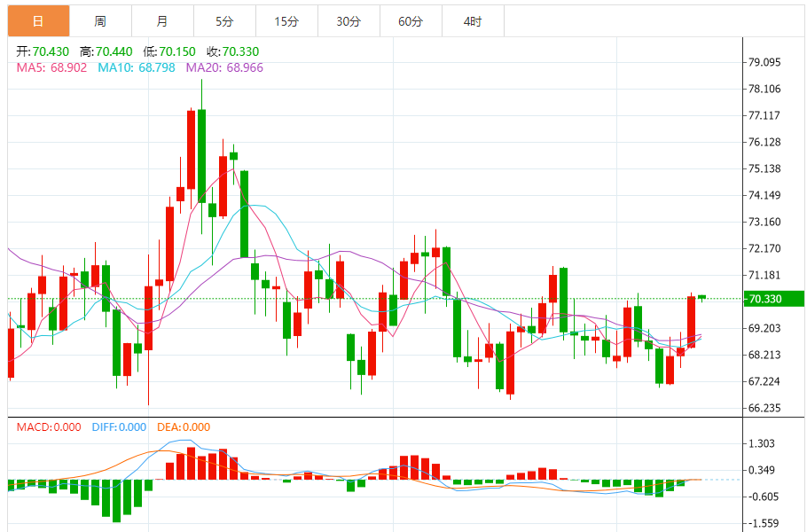
Task: Open the 月 monthly chart tab
Action: (x=162, y=21)
